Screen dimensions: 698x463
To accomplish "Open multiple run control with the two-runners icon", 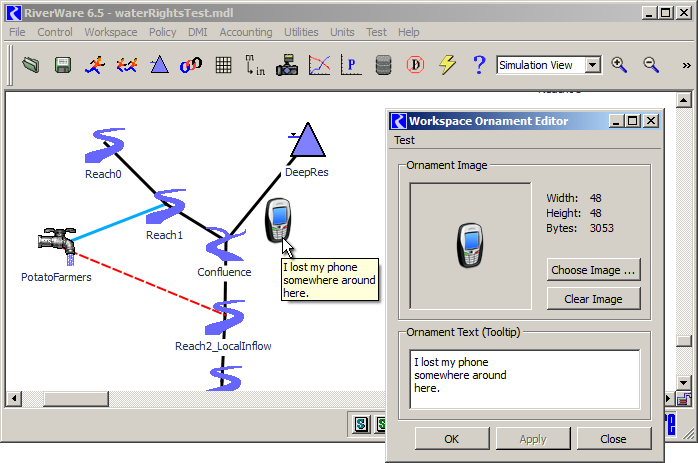I will click(127, 65).
